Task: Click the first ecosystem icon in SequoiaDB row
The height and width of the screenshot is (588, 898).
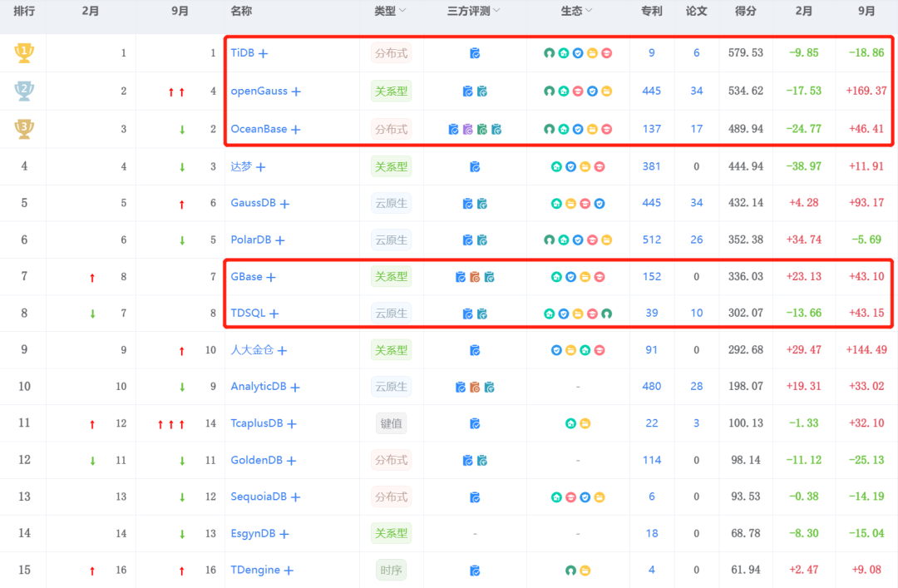Action: pyautogui.click(x=556, y=497)
